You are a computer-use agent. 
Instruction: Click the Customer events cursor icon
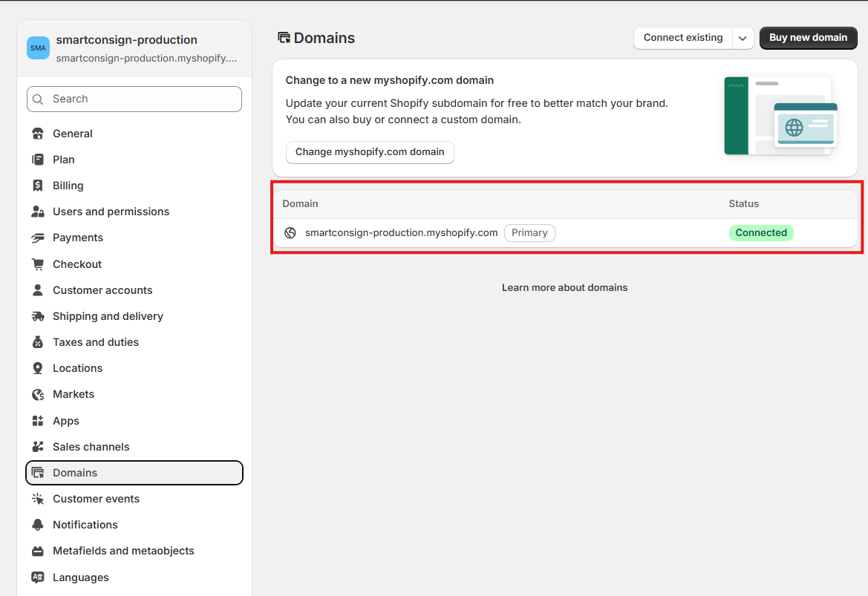[38, 499]
